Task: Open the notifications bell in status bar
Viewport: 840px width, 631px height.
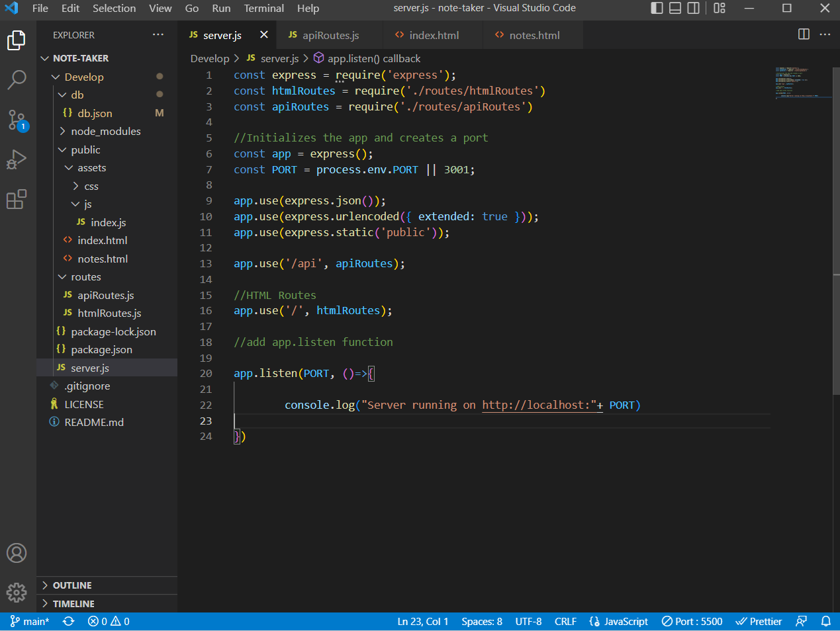Action: pyautogui.click(x=825, y=621)
